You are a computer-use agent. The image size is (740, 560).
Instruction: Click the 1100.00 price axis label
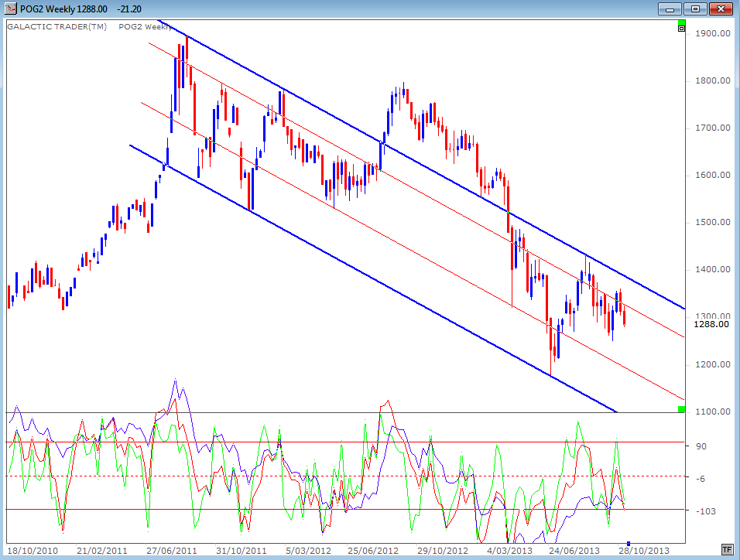pos(713,411)
